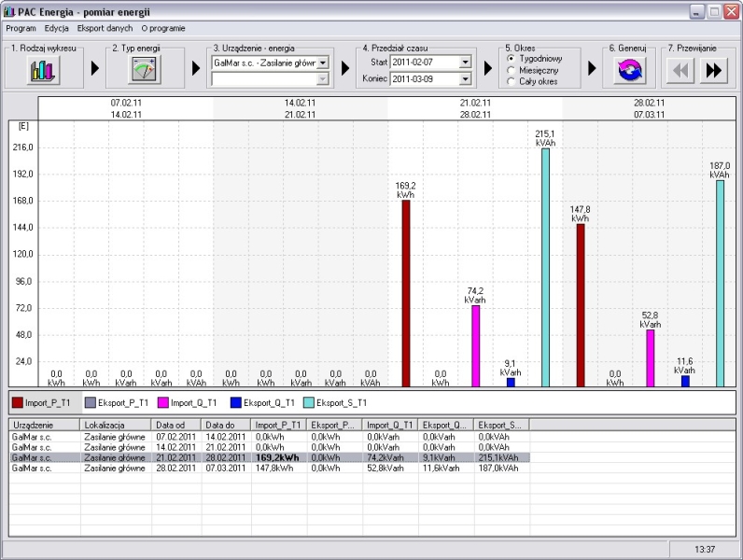Screen dimensions: 743x560
Task: Open energy type gauge icon
Action: 144,70
